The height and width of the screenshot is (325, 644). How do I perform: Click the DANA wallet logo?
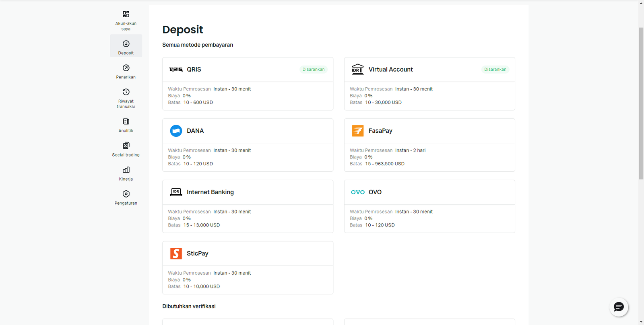point(176,131)
